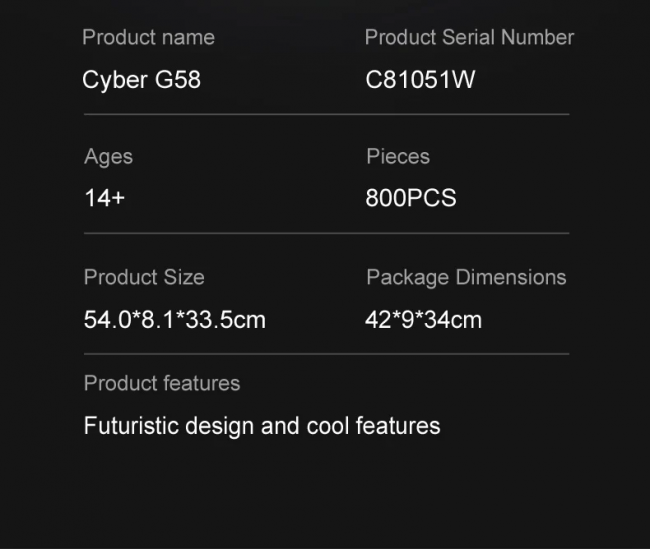
Task: Select the 14+ age value
Action: pos(104,197)
